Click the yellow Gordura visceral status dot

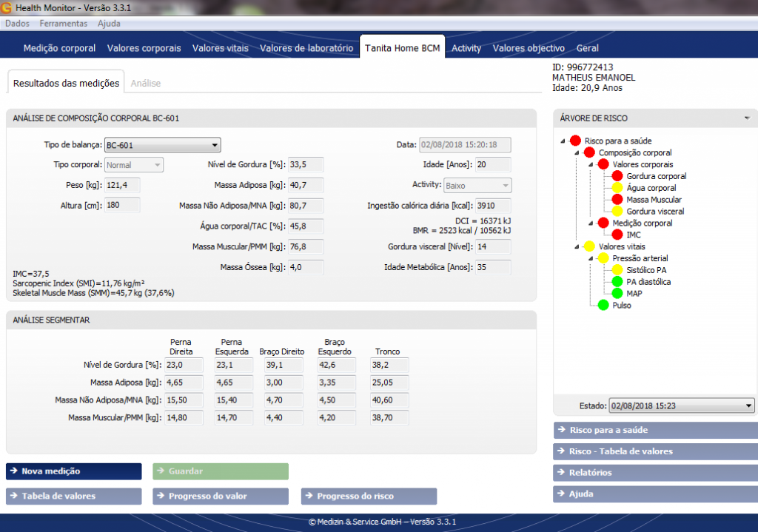click(616, 212)
